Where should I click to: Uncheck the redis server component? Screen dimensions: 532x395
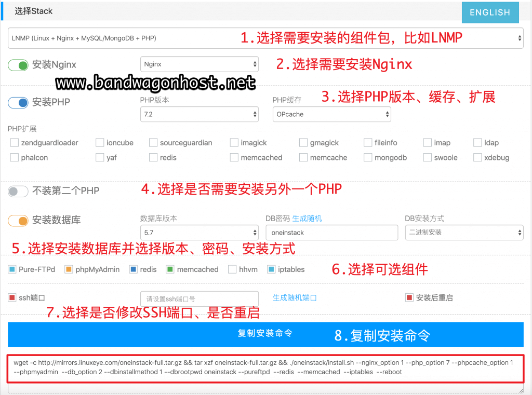[x=134, y=269]
